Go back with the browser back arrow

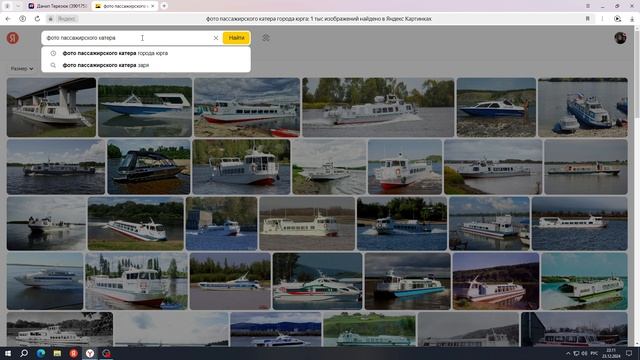pyautogui.click(x=8, y=19)
